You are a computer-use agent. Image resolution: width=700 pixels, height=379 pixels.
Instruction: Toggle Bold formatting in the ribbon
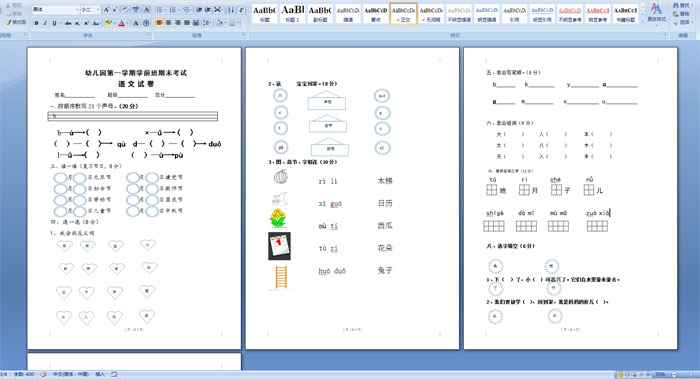pos(36,23)
